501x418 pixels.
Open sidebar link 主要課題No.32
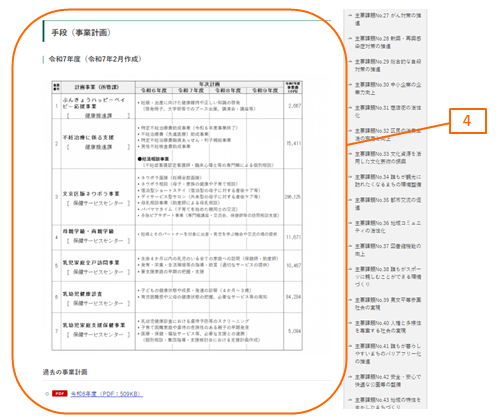[x=388, y=134]
